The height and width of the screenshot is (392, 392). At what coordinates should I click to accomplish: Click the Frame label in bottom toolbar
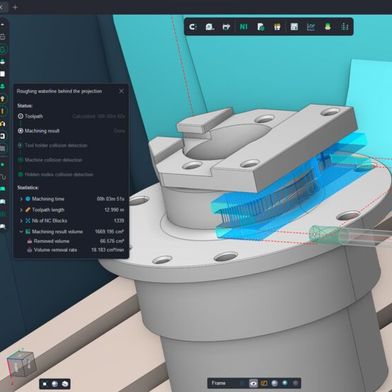219,383
